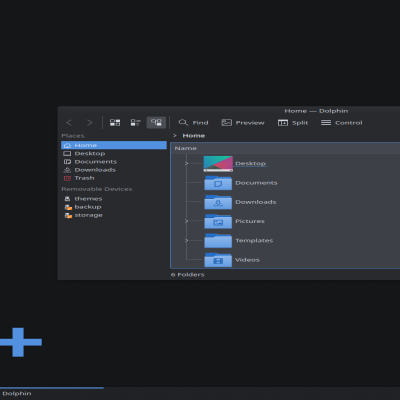This screenshot has height=400, width=400.
Task: Click the 6 Folders status bar text
Action: pos(188,275)
